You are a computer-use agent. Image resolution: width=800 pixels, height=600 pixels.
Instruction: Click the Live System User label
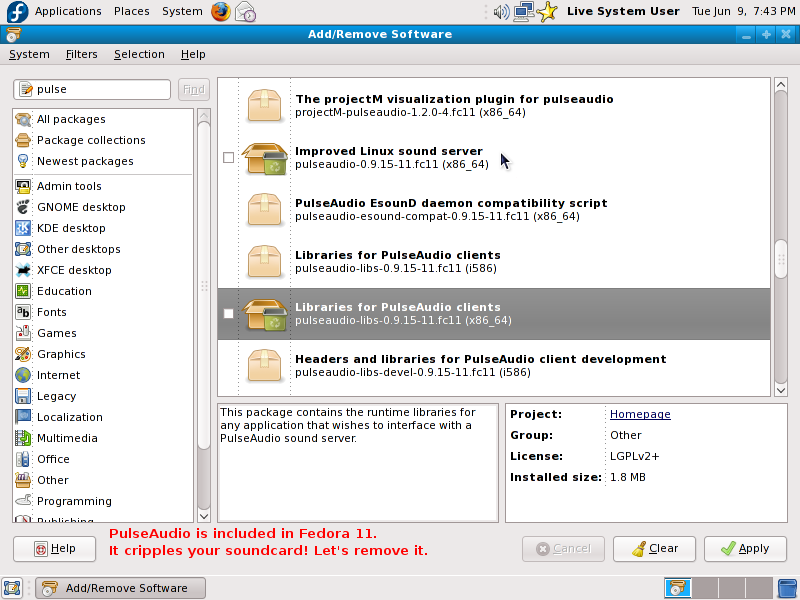623,11
